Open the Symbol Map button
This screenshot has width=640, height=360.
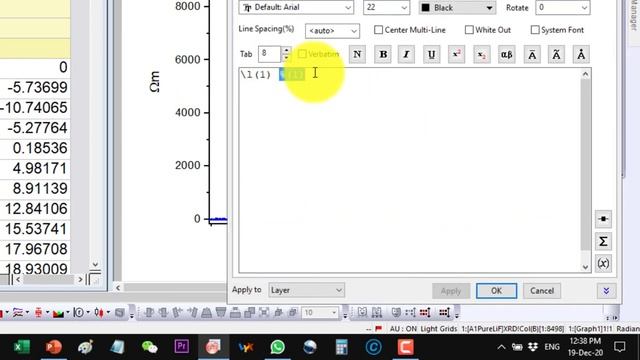click(603, 219)
